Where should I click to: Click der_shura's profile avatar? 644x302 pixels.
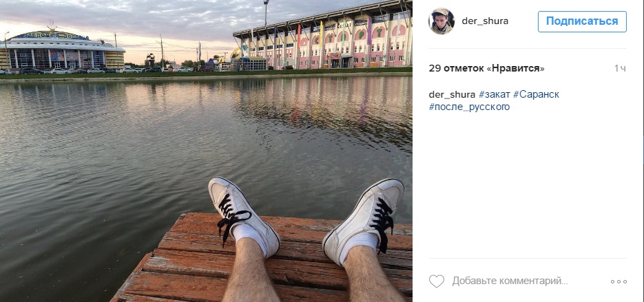(x=442, y=21)
